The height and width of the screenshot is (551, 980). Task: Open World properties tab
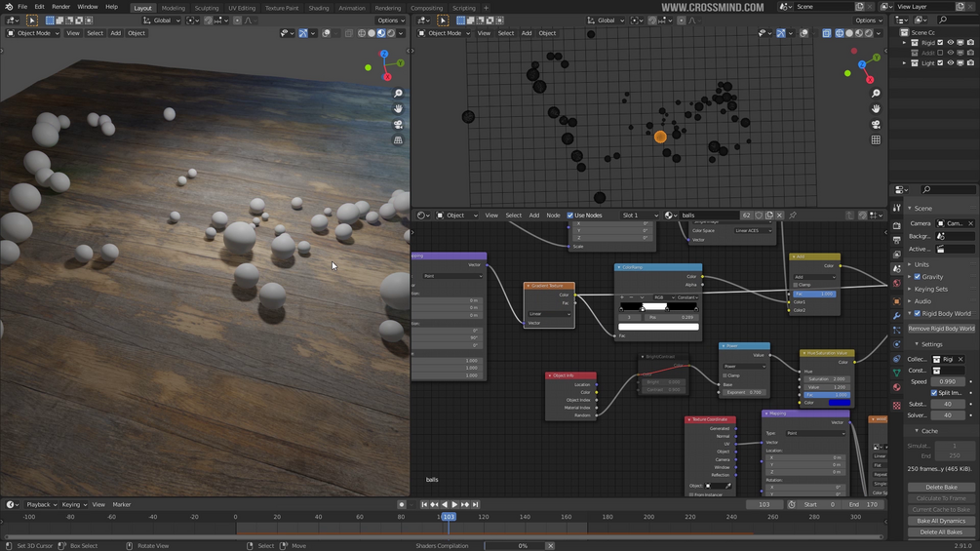[x=897, y=283]
